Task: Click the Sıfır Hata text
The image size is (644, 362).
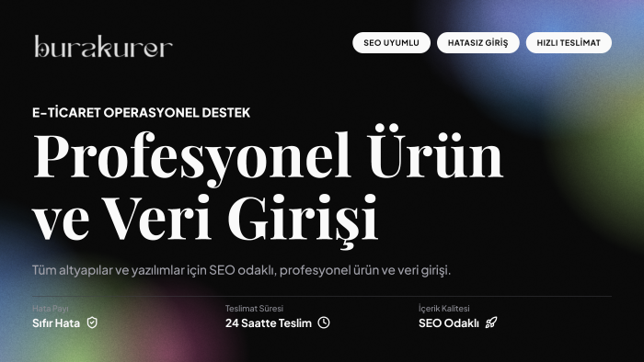Action: 56,323
